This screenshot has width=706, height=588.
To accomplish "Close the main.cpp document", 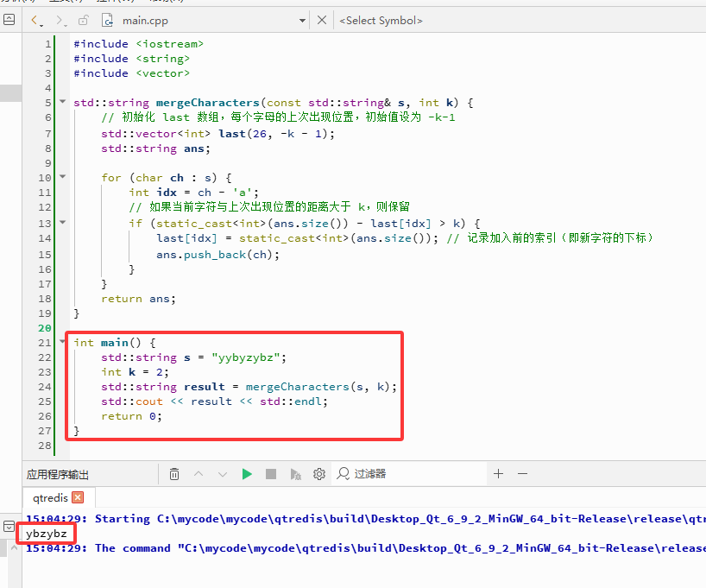I will point(321,20).
